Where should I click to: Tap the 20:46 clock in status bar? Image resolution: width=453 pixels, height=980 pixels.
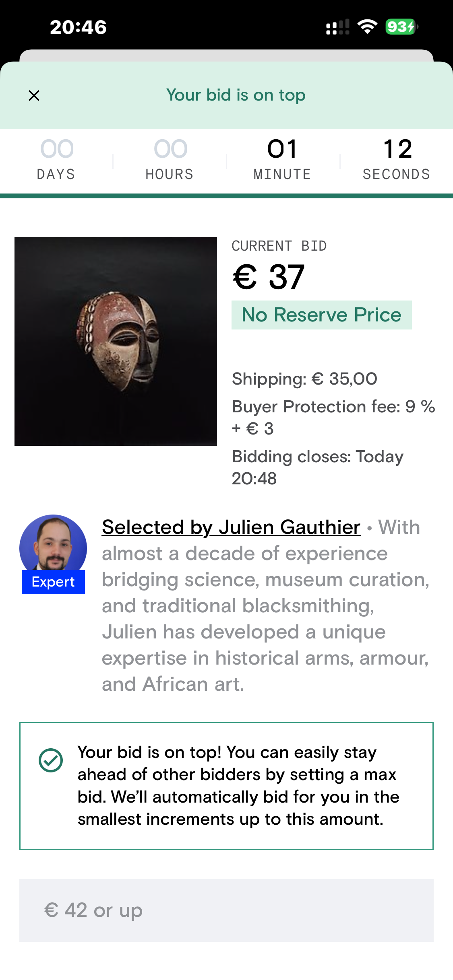click(x=78, y=27)
